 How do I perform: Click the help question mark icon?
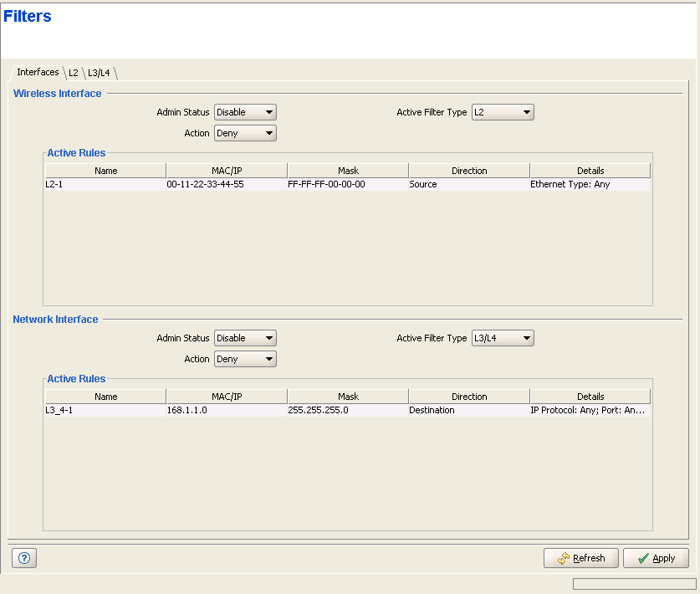point(23,558)
